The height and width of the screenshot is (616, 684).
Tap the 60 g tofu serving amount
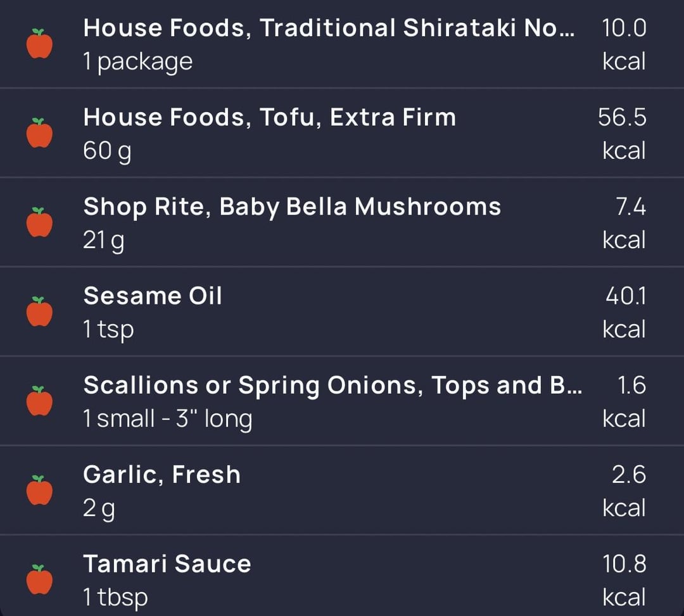click(x=107, y=152)
